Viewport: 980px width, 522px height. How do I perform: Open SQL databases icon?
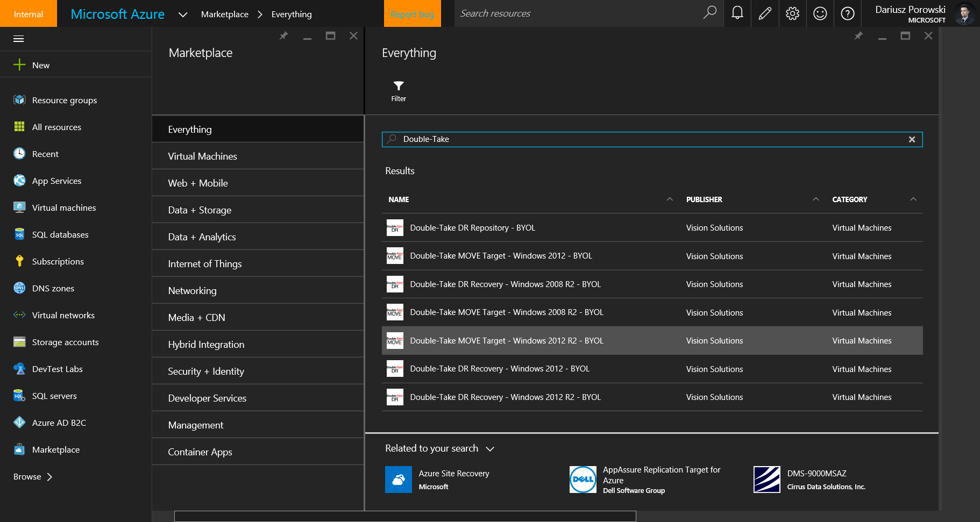coord(19,234)
